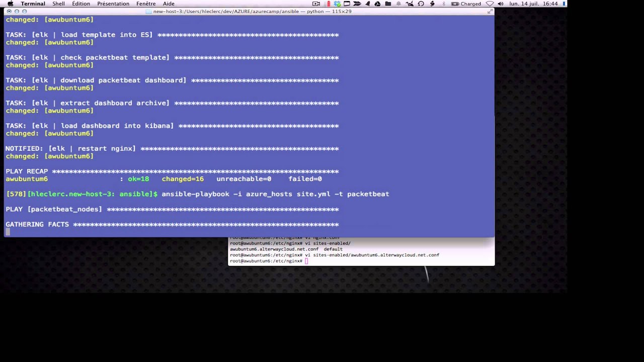Click the battery Charged indicator
The height and width of the screenshot is (362, 644).
pos(466,4)
